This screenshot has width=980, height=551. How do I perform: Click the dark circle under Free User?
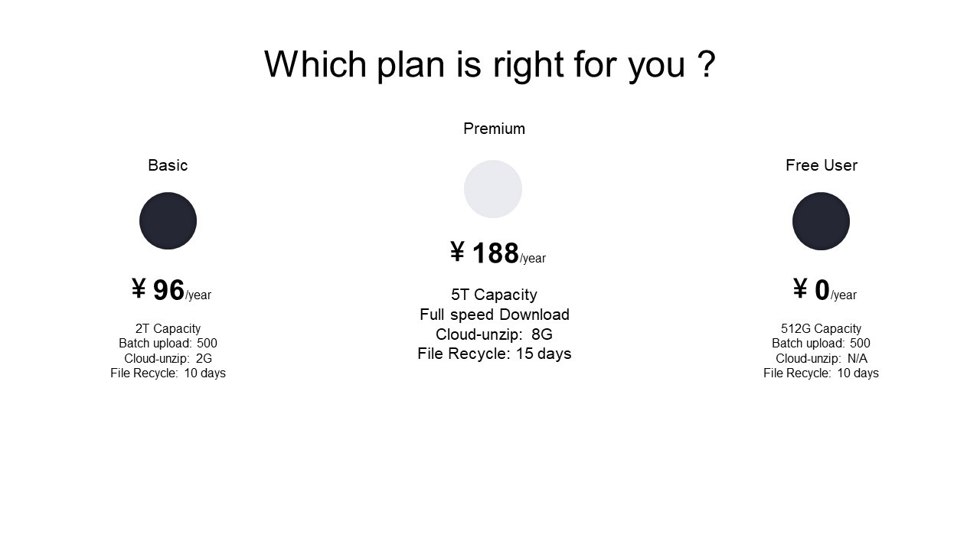point(821,221)
